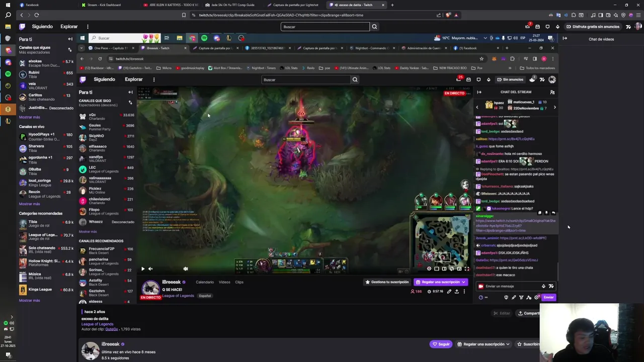The width and height of the screenshot is (644, 362).
Task: Open Regalar una suscripción dropdown
Action: tap(484, 344)
